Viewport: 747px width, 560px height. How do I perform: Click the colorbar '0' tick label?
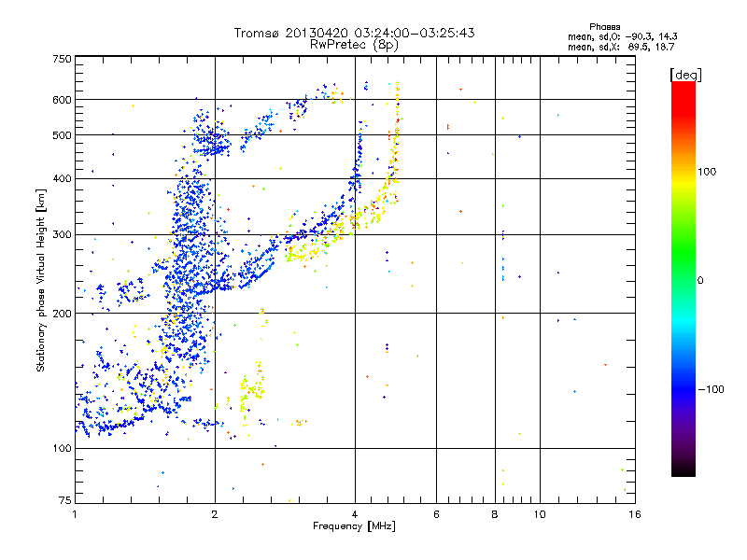[700, 281]
